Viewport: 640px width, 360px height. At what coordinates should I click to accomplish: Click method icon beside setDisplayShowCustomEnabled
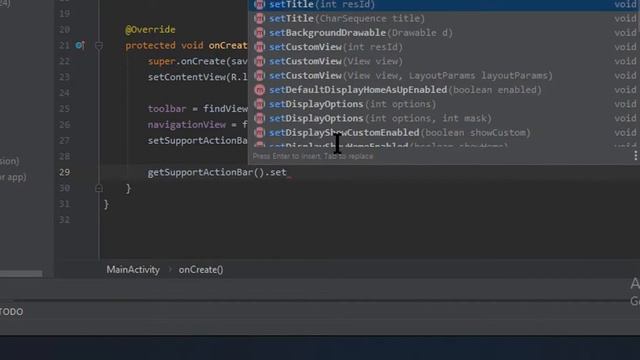[x=260, y=133]
